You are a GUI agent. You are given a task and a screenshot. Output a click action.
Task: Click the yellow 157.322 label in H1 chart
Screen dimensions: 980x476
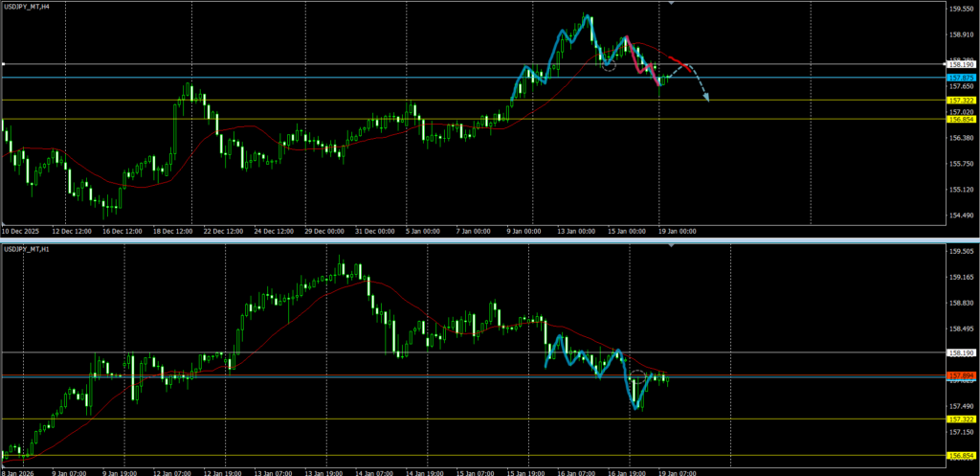[962, 419]
